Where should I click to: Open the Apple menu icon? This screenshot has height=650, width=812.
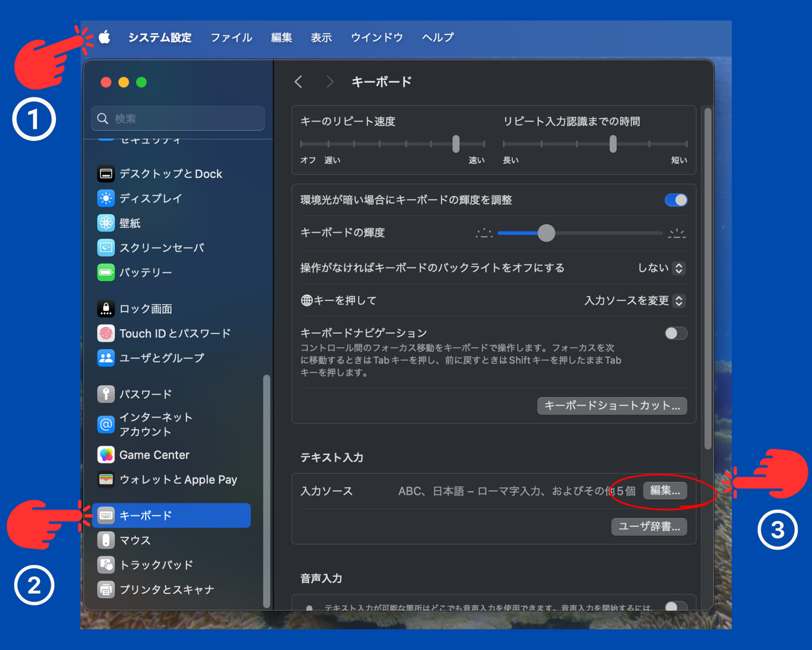click(105, 37)
